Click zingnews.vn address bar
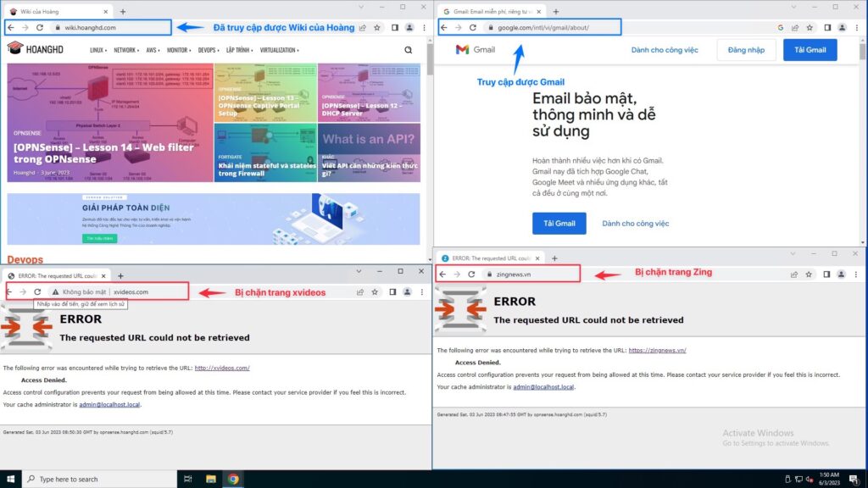Screen dimensions: 868x488 click(x=531, y=274)
